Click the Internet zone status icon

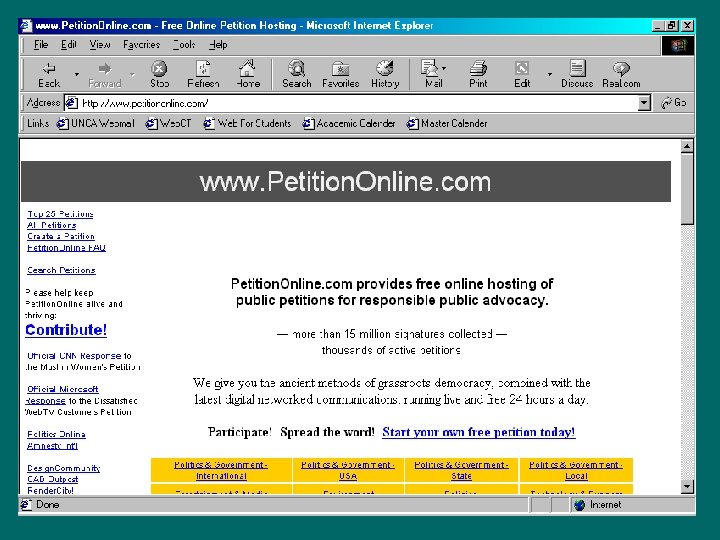click(580, 505)
